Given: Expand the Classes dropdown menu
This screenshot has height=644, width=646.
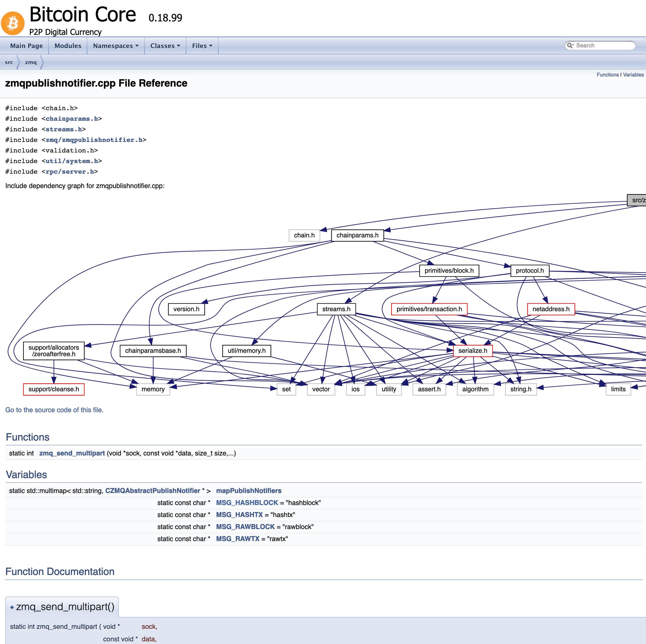Looking at the screenshot, I should (x=165, y=46).
